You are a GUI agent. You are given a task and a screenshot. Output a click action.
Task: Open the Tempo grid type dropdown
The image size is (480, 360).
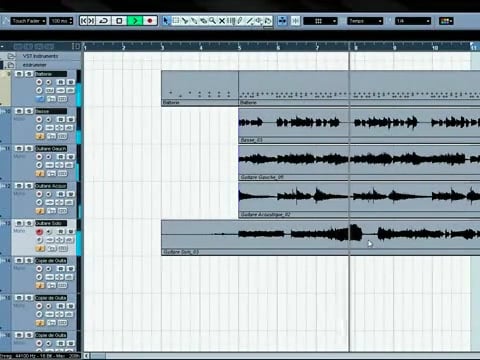(365, 21)
